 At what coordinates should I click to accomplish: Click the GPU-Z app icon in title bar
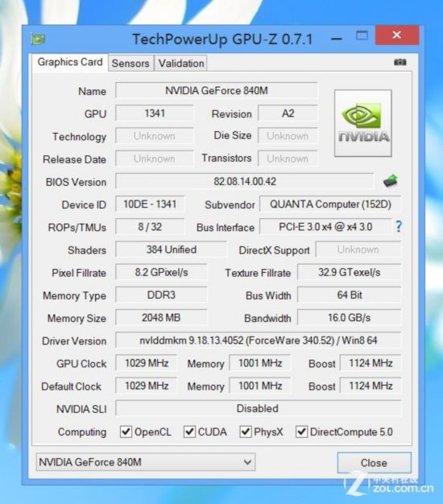38,39
